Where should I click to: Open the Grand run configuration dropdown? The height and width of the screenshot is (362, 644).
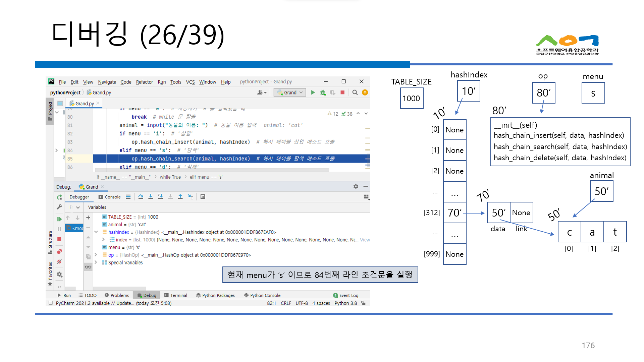click(290, 93)
